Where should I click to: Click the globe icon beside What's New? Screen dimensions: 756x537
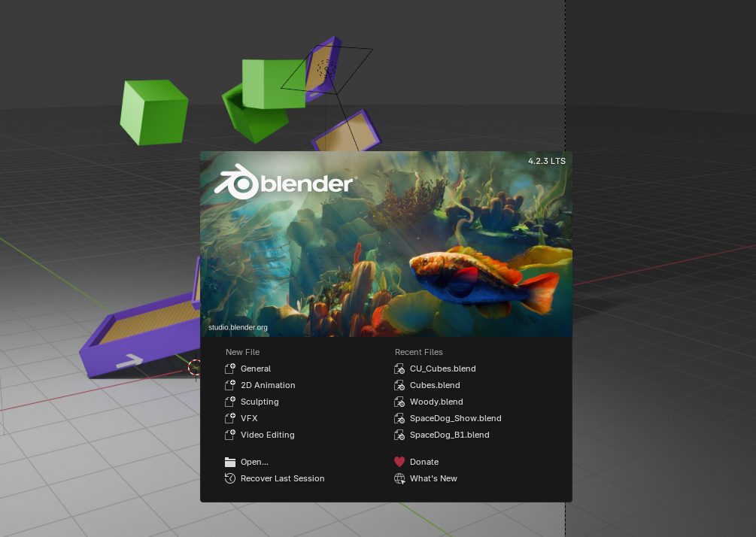(x=399, y=478)
